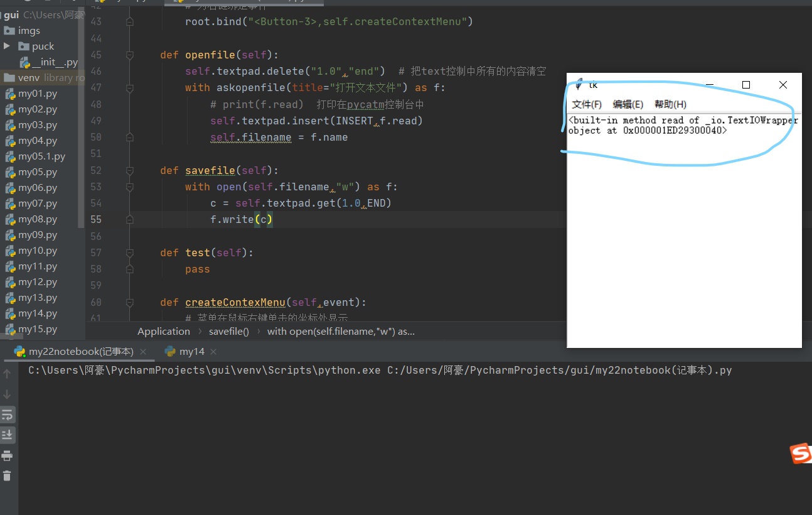Viewport: 812px width, 515px height.
Task: Select my02.py in project tree
Action: 38,109
